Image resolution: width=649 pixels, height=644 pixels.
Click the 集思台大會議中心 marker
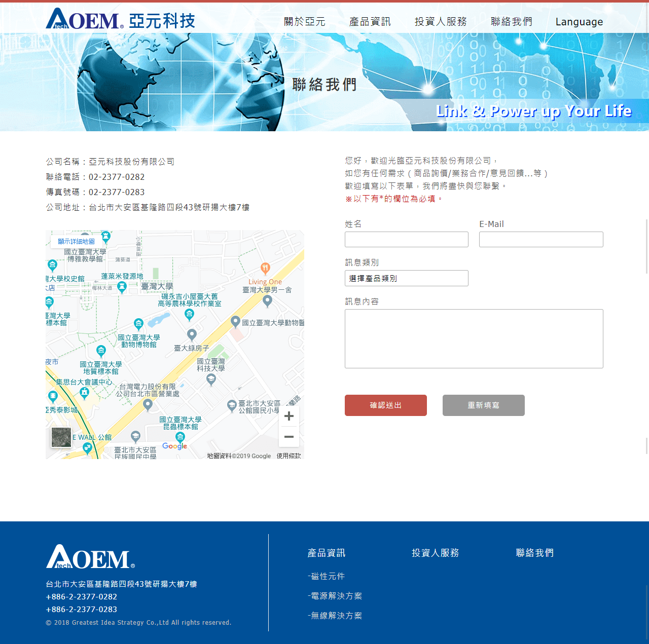click(85, 393)
